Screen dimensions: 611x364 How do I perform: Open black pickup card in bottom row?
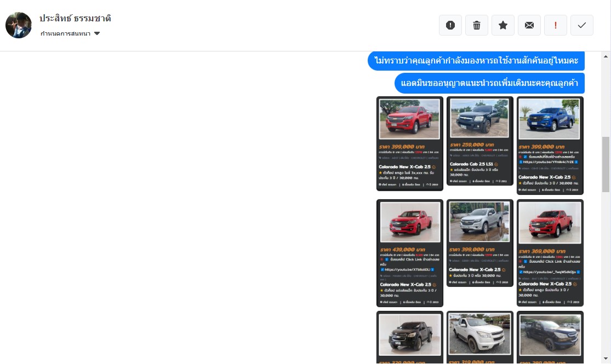(409, 337)
